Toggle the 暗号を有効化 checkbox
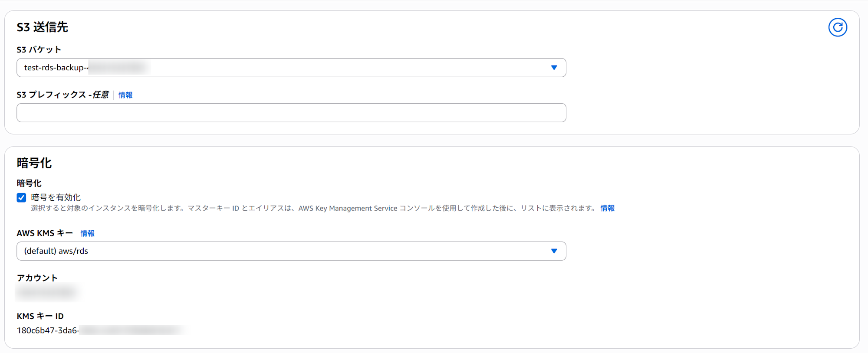868x353 pixels. (21, 198)
